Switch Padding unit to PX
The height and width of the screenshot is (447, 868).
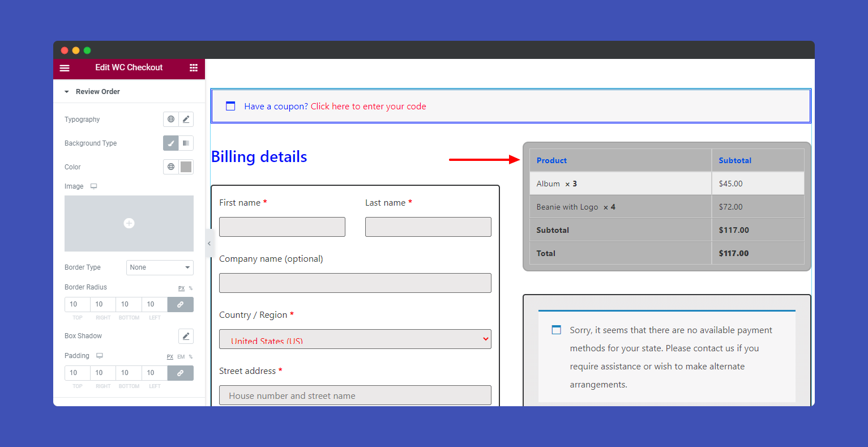[x=170, y=357]
